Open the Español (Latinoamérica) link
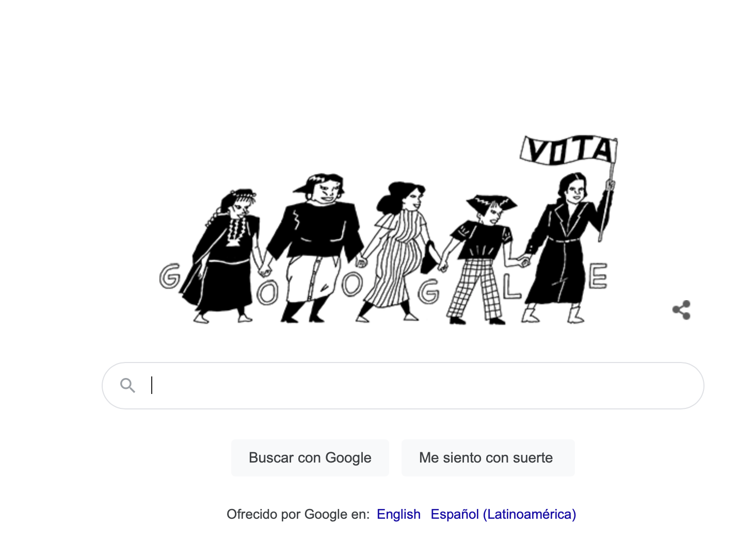 tap(503, 514)
